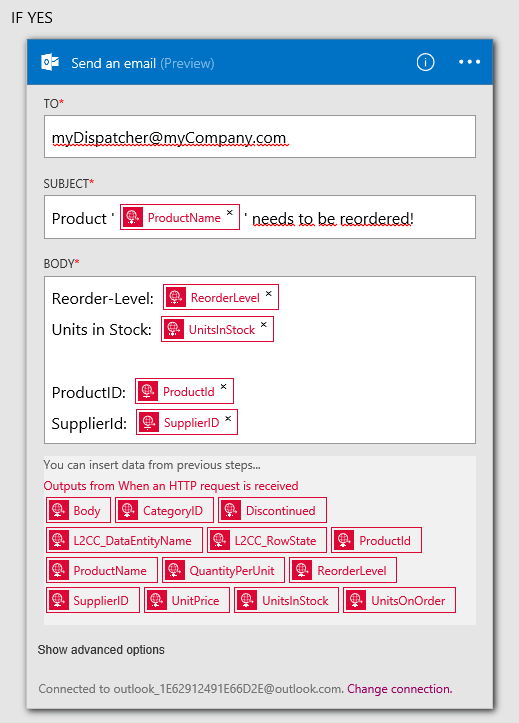Image resolution: width=519 pixels, height=723 pixels.
Task: Remove the ProductName token from subject
Action: [230, 213]
